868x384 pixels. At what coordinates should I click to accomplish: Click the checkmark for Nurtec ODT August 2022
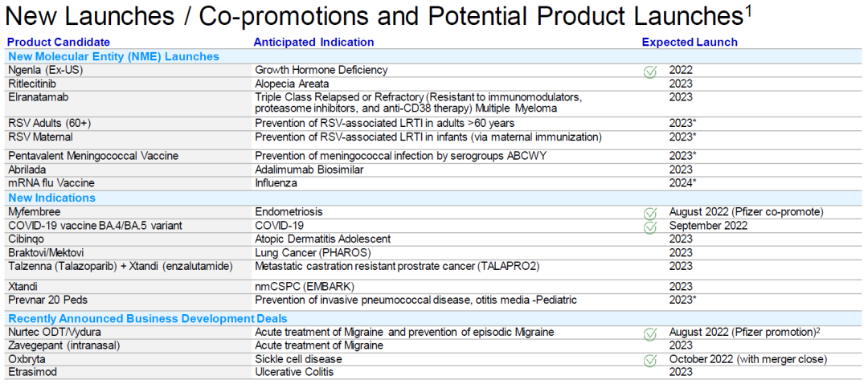tap(650, 333)
